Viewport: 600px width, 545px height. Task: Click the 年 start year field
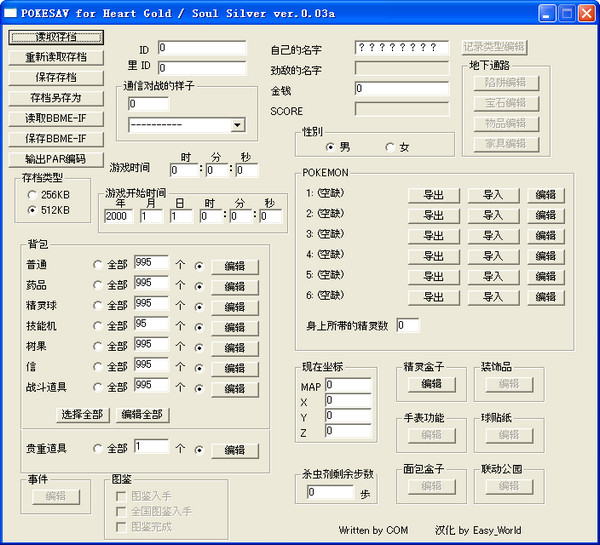[x=119, y=216]
